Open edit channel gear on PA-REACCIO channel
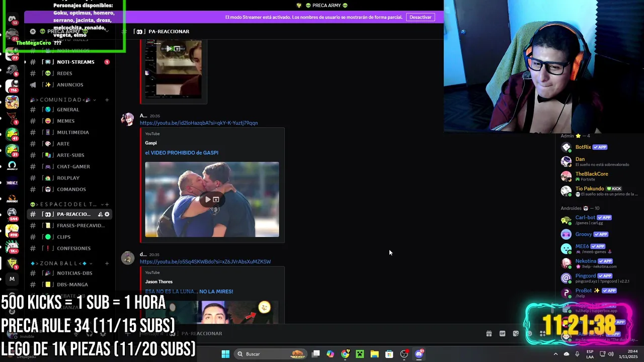 pyautogui.click(x=107, y=214)
